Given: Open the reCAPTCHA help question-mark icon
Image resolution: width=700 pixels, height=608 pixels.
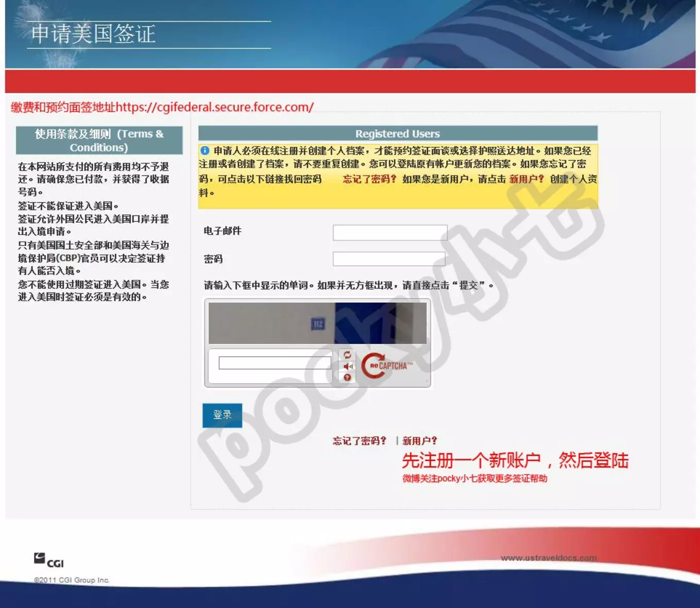Looking at the screenshot, I should [x=347, y=377].
